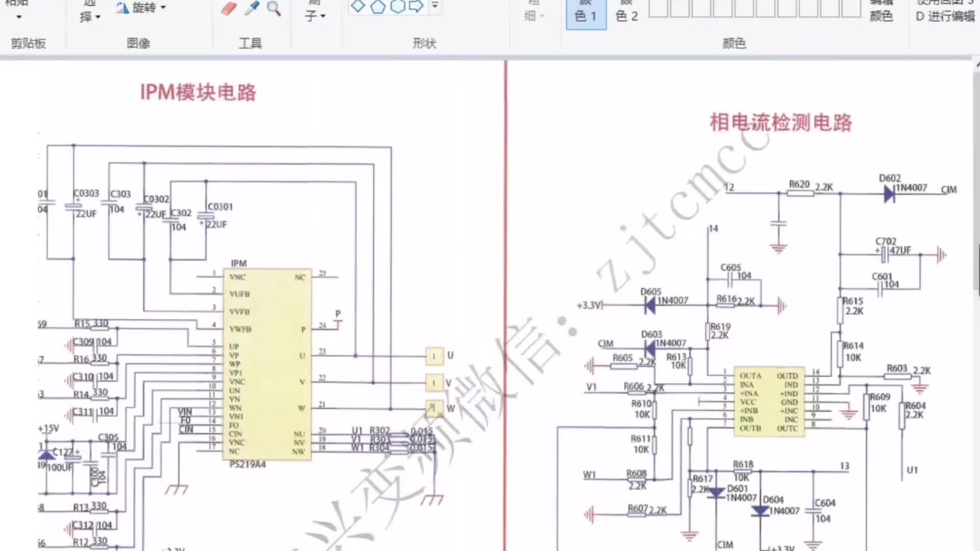Click the +15V supply label
The width and height of the screenshot is (980, 551).
48,429
